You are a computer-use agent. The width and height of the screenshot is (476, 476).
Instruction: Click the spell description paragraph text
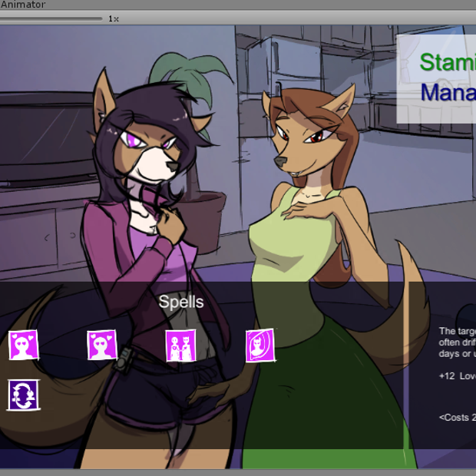457,342
